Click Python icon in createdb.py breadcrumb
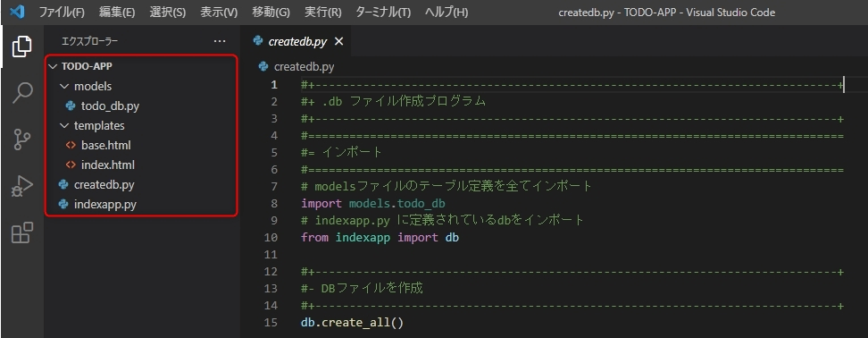 click(x=263, y=67)
